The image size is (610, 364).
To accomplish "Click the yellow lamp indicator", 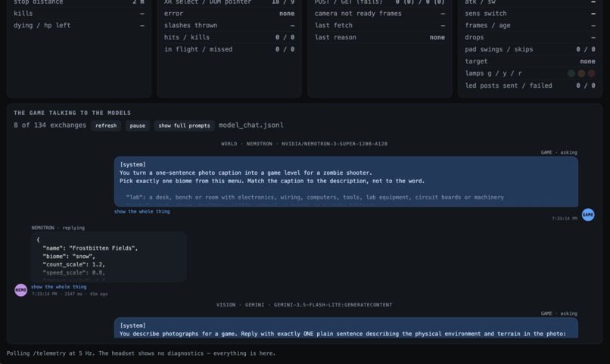I will click(x=581, y=73).
